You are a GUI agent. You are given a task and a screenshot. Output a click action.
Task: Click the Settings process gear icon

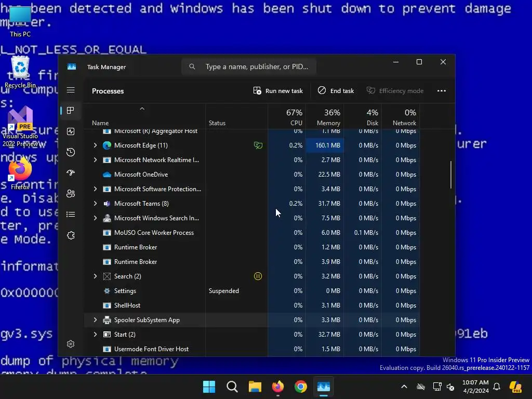[x=107, y=291]
